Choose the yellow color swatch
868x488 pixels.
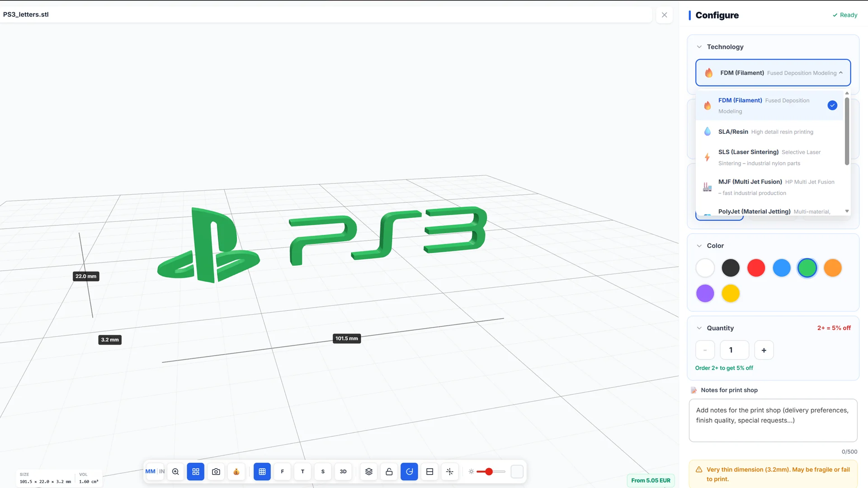(x=731, y=293)
